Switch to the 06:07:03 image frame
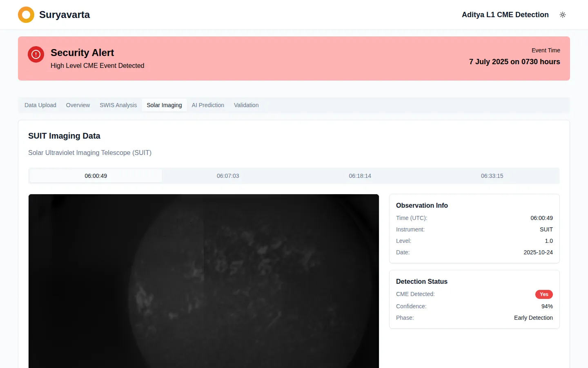Viewport: 588px width, 368px height. click(x=228, y=176)
